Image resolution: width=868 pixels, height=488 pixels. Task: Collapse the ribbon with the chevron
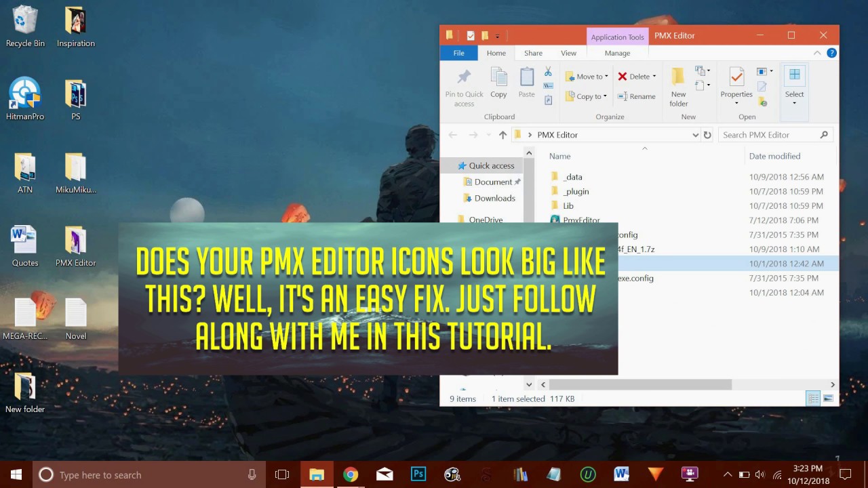(817, 53)
